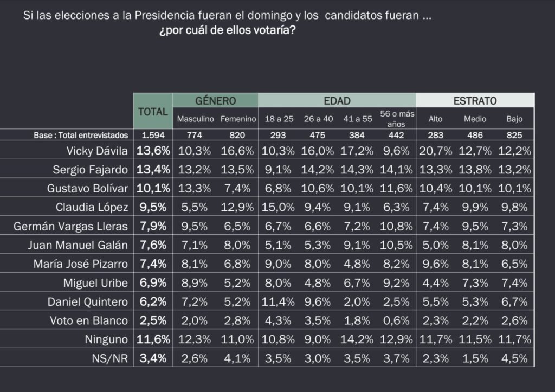Click the Germán Vargas Lleras row label
Image resolution: width=555 pixels, height=392 pixels.
click(71, 226)
